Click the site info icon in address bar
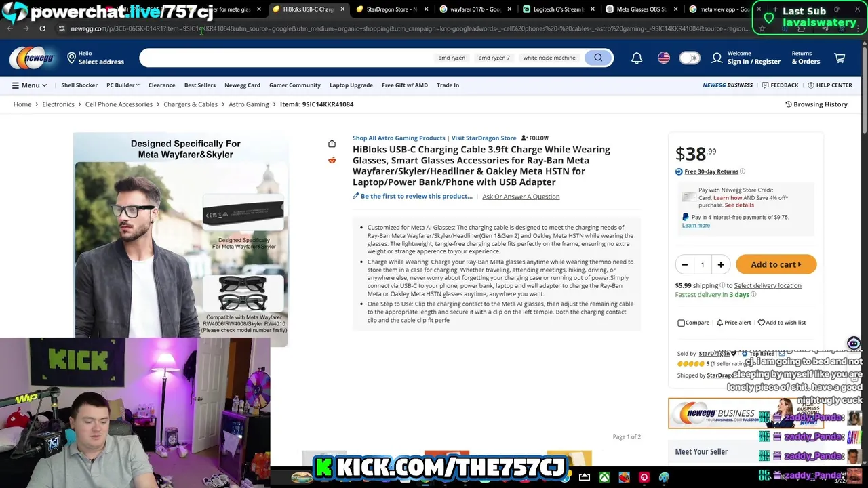This screenshot has height=488, width=868. click(62, 28)
